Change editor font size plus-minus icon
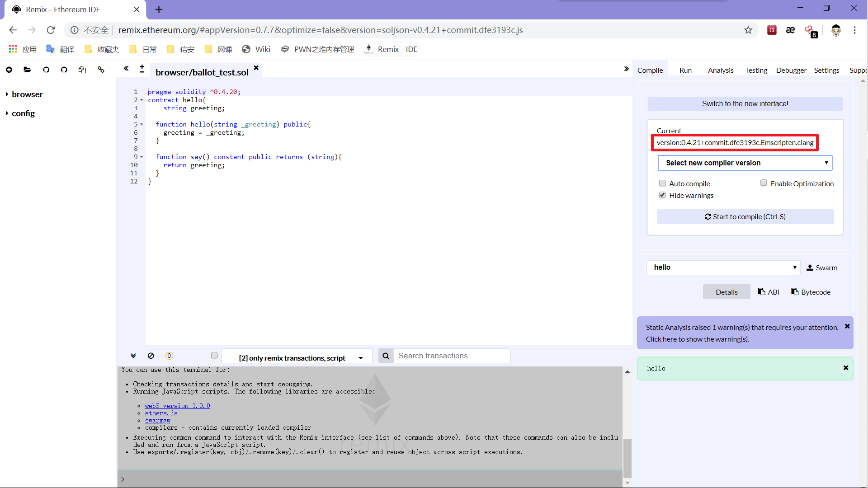Screen dimensions: 868x488 [x=142, y=69]
